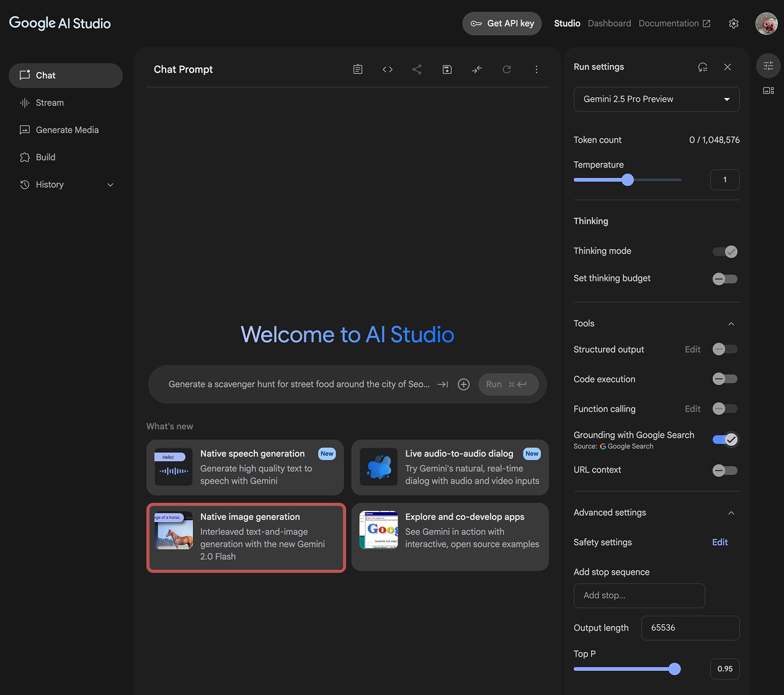Enable Set thinking budget switch
The image size is (784, 695).
coord(725,279)
